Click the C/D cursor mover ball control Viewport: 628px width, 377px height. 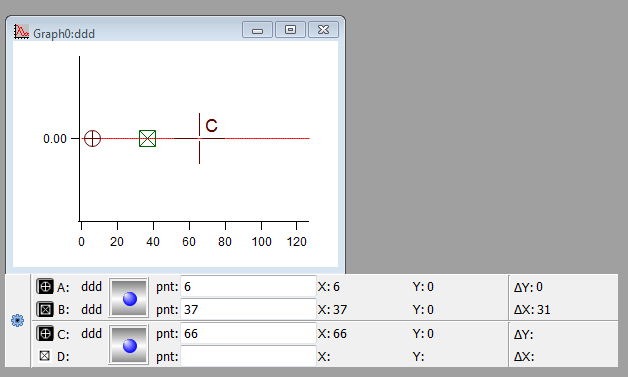coord(129,345)
